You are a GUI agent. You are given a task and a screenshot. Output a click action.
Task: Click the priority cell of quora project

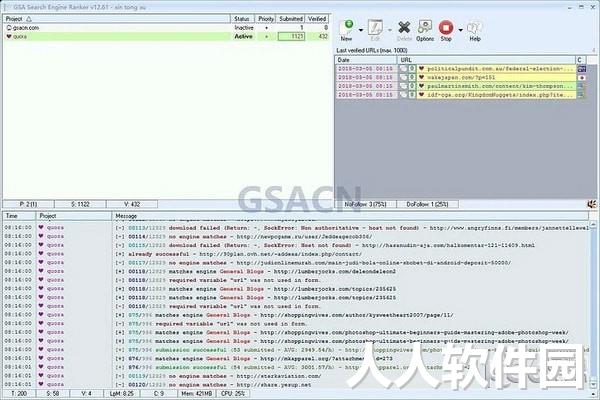point(266,36)
